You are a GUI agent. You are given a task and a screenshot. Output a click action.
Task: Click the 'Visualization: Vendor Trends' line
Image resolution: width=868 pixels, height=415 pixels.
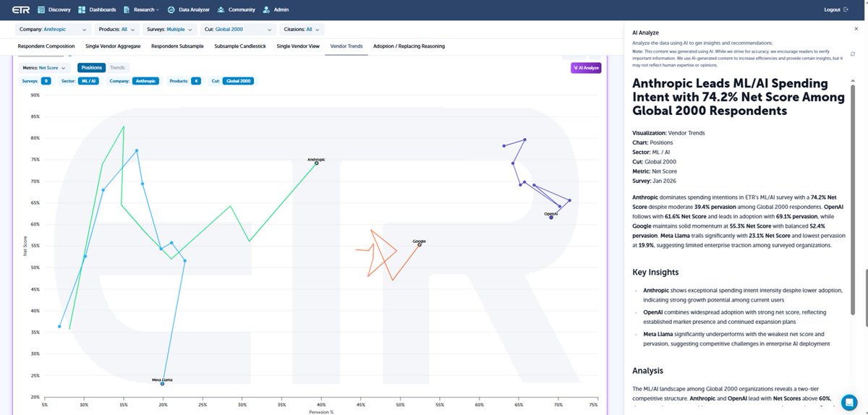click(x=668, y=132)
